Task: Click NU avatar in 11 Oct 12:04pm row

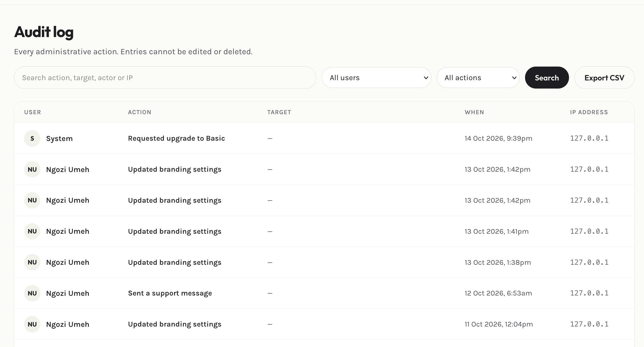Action: [32, 324]
